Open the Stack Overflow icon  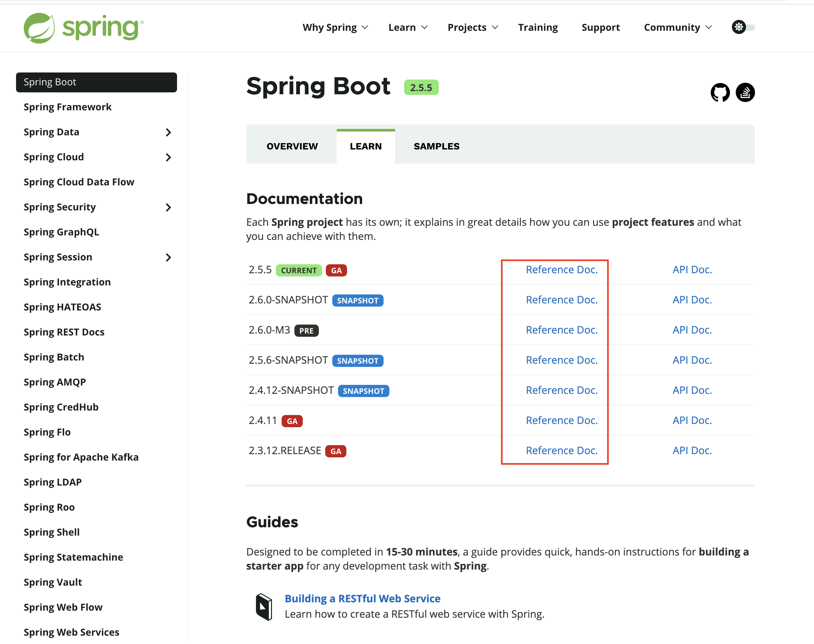coord(745,92)
